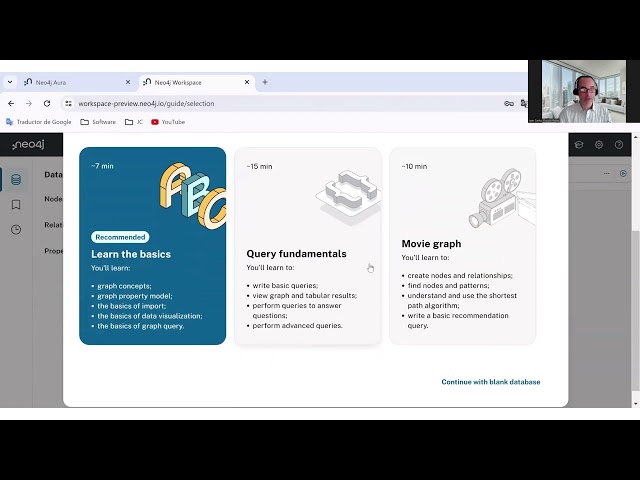The image size is (640, 480).
Task: Click 'create nodes and relationships;' text
Action: [x=460, y=276]
